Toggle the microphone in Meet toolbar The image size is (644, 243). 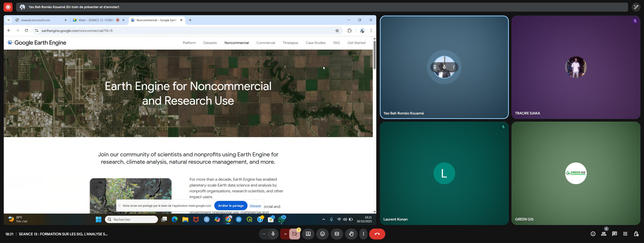[273, 234]
